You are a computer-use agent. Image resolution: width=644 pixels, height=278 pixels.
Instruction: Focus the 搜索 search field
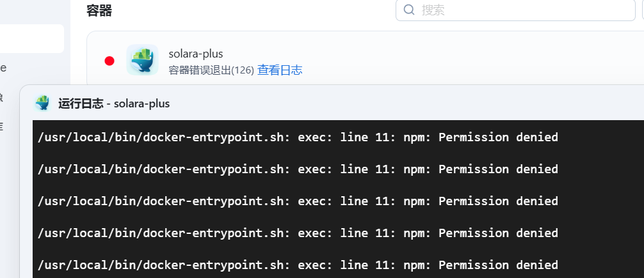[519, 10]
